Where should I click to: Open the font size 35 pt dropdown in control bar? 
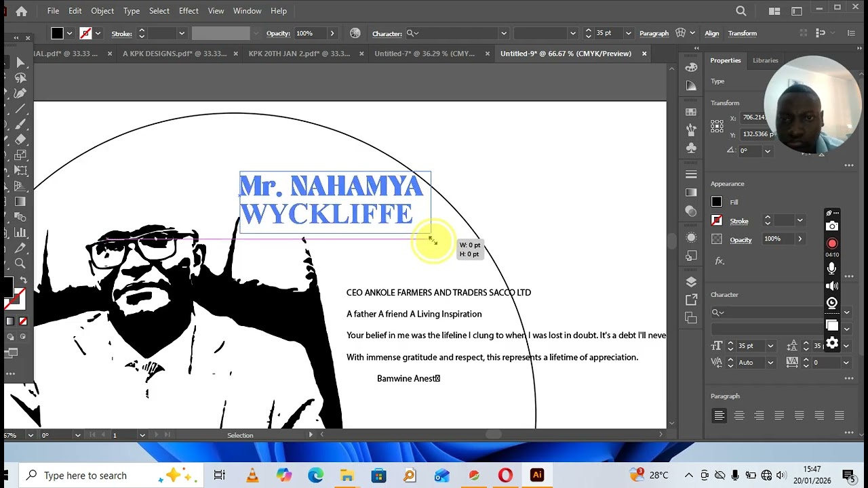pos(628,33)
